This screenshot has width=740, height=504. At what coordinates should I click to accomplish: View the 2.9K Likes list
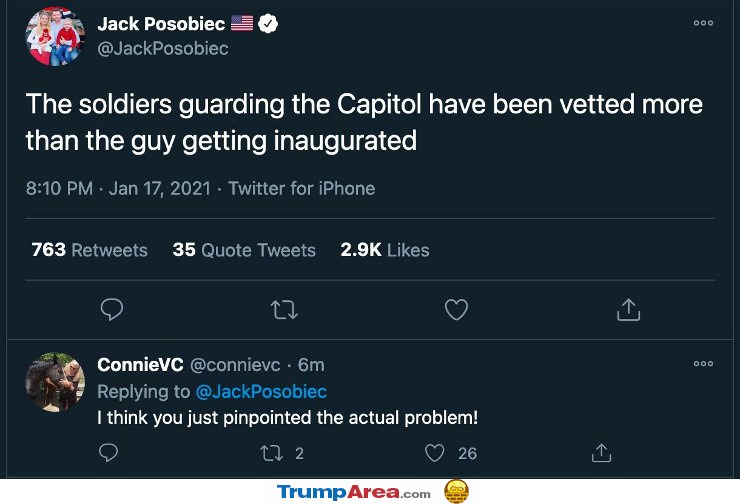click(x=385, y=250)
